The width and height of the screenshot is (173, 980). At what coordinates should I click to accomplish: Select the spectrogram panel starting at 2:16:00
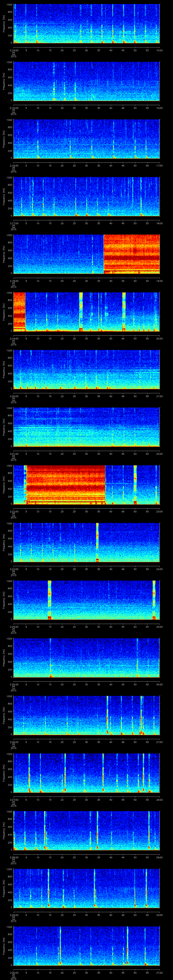(x=87, y=139)
